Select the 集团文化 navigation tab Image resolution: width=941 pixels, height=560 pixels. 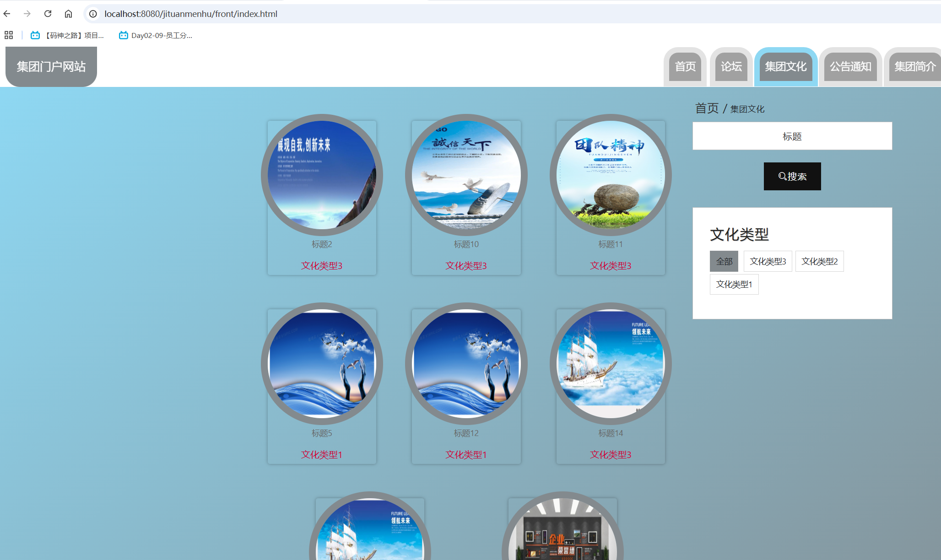click(x=786, y=67)
